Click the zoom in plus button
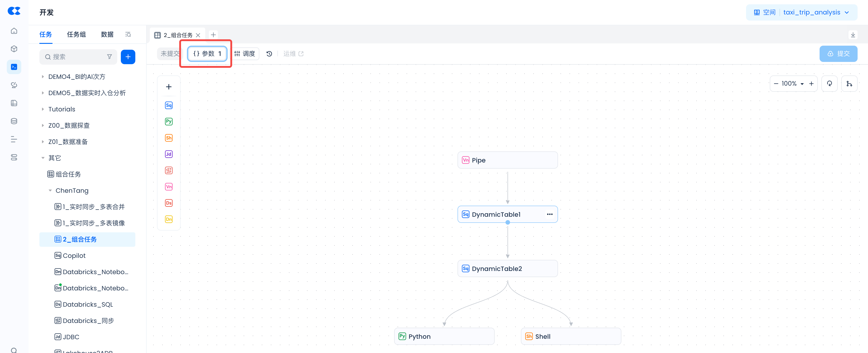 click(811, 84)
